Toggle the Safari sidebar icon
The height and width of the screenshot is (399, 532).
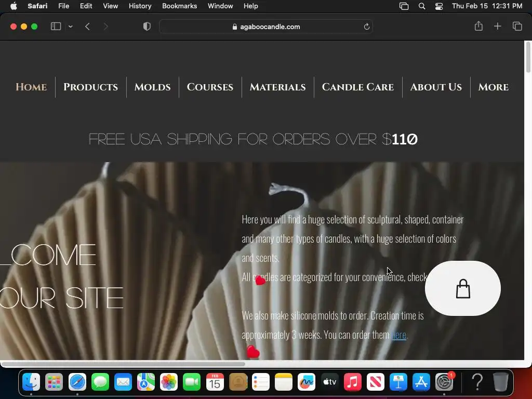56,26
